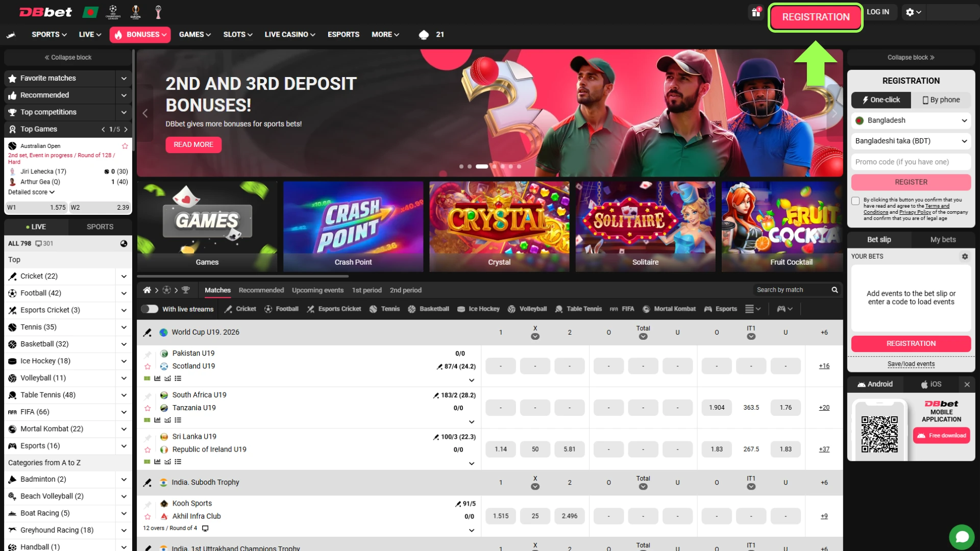Open the Bangladesh country dropdown
This screenshot has height=551, width=980.
(911, 120)
